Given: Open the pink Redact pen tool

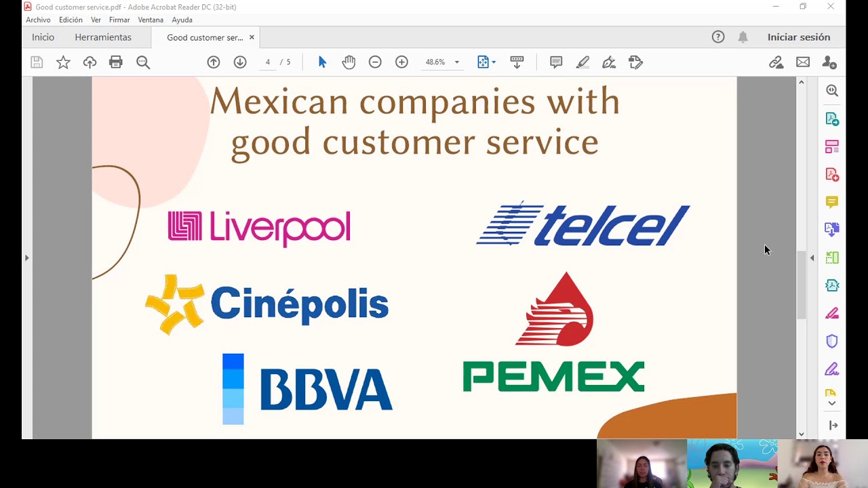Looking at the screenshot, I should [832, 313].
